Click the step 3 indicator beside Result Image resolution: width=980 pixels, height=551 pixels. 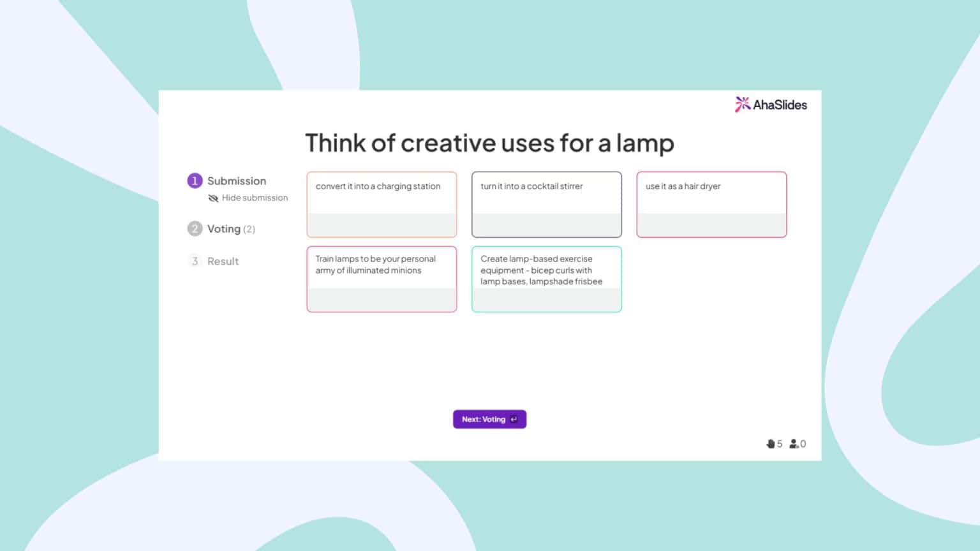[x=195, y=261]
